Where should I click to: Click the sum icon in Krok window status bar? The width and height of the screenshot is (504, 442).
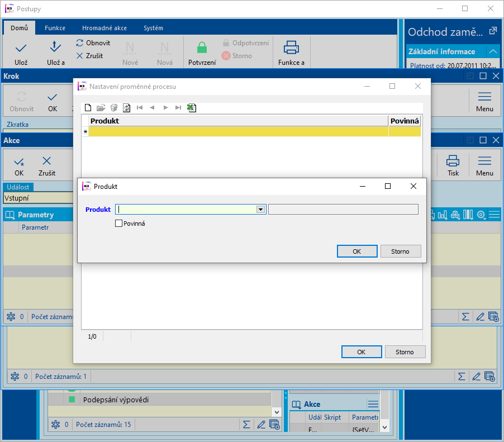462,377
